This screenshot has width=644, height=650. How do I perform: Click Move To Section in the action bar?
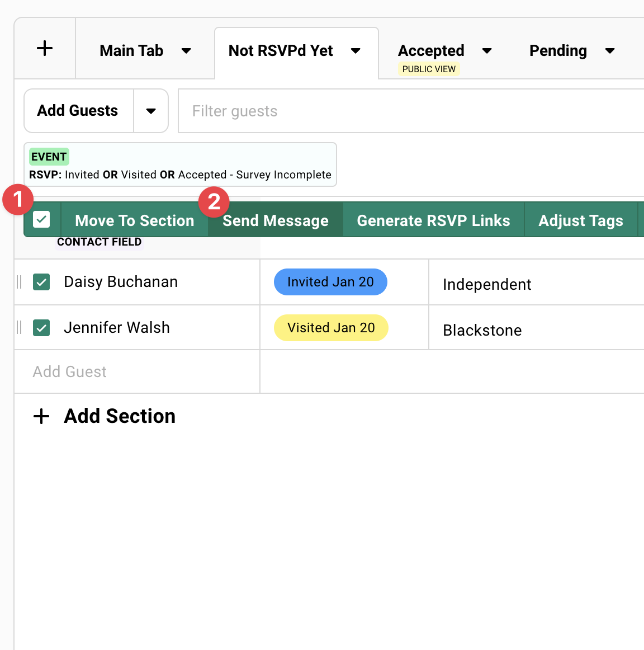click(x=134, y=220)
